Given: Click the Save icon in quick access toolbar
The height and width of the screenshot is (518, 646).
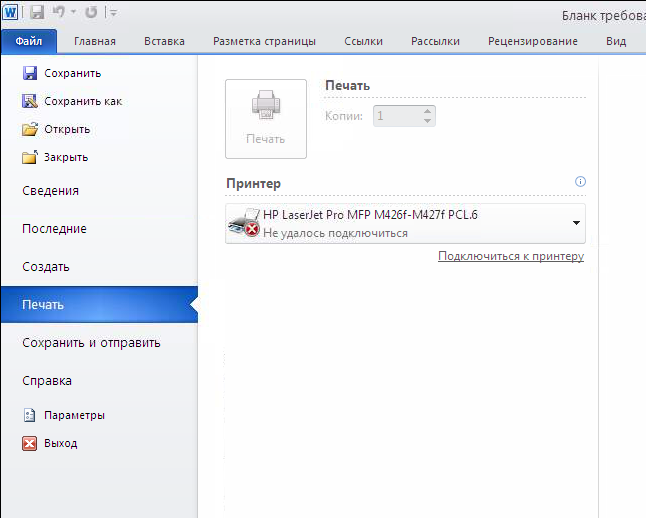Looking at the screenshot, I should (x=37, y=12).
